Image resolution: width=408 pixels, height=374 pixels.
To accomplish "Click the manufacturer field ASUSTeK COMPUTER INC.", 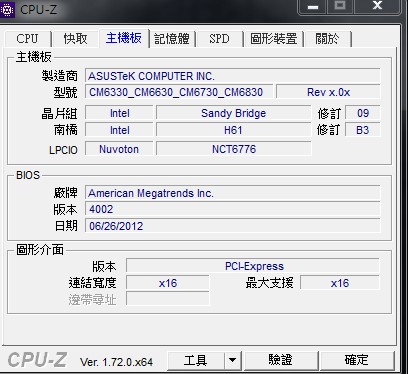I will click(x=232, y=76).
